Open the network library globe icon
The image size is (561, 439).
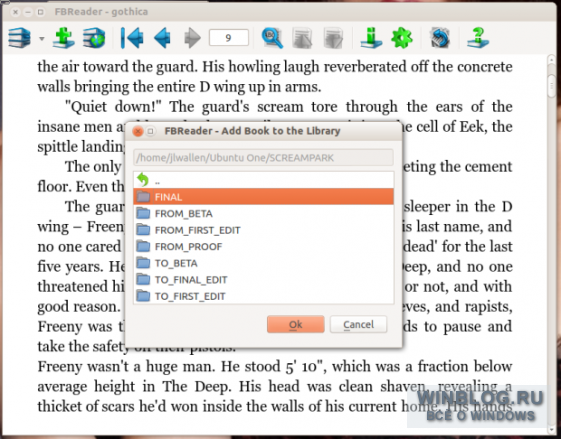coord(94,38)
